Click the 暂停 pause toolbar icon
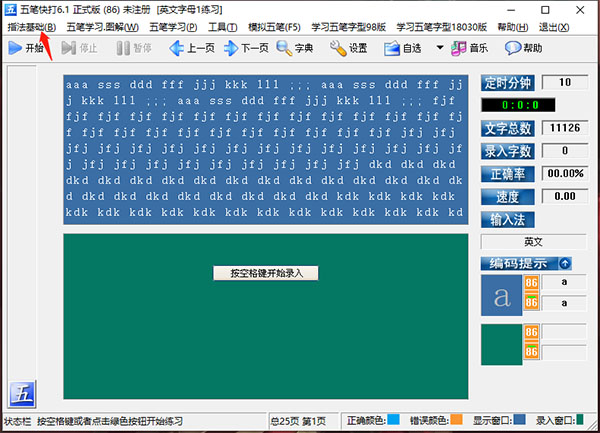Screen dimensions: 600x433 pyautogui.click(x=123, y=48)
